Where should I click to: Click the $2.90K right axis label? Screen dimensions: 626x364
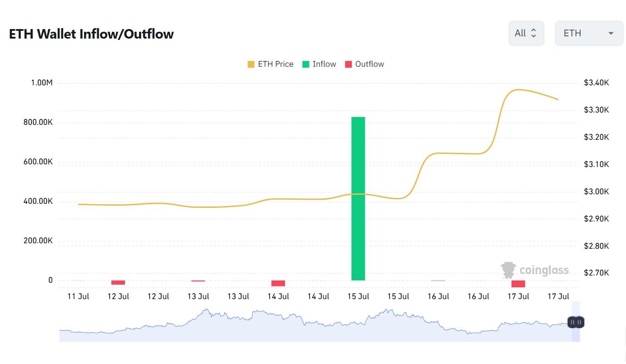click(596, 219)
